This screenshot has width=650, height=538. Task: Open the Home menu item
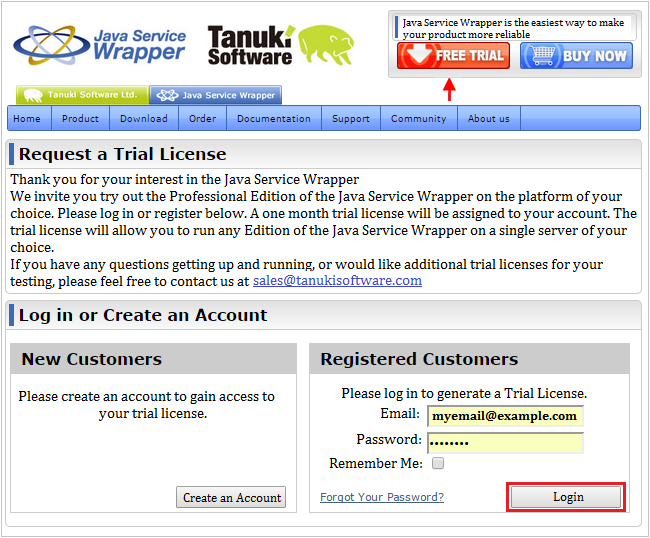pos(27,119)
